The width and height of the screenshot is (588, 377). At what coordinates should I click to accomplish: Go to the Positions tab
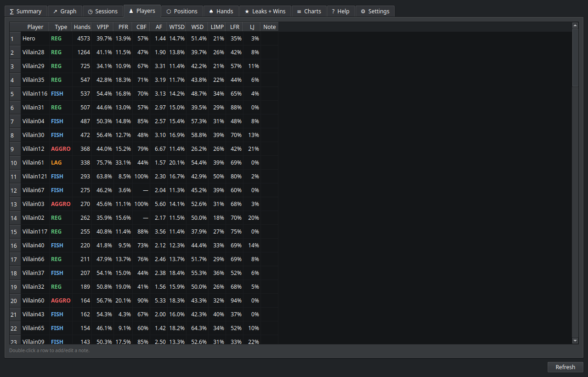click(x=182, y=11)
